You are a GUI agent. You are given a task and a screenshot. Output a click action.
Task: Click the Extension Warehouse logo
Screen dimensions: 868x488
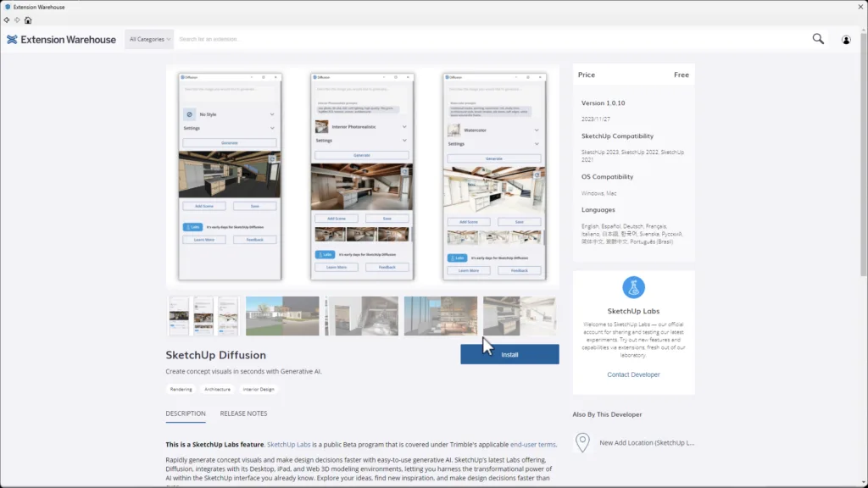coord(61,39)
